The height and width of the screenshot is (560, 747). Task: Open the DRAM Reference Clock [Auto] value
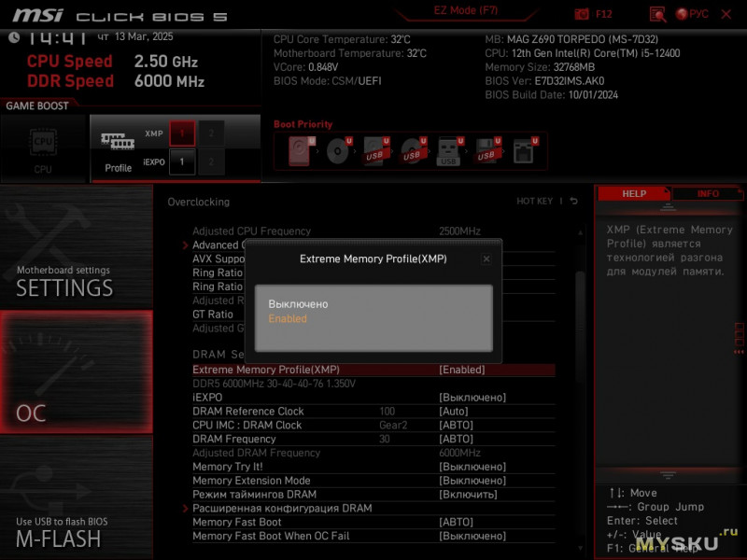(x=454, y=412)
